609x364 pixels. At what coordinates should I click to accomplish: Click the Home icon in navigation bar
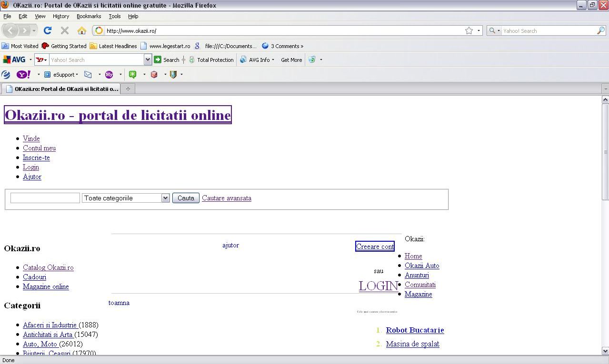82,30
